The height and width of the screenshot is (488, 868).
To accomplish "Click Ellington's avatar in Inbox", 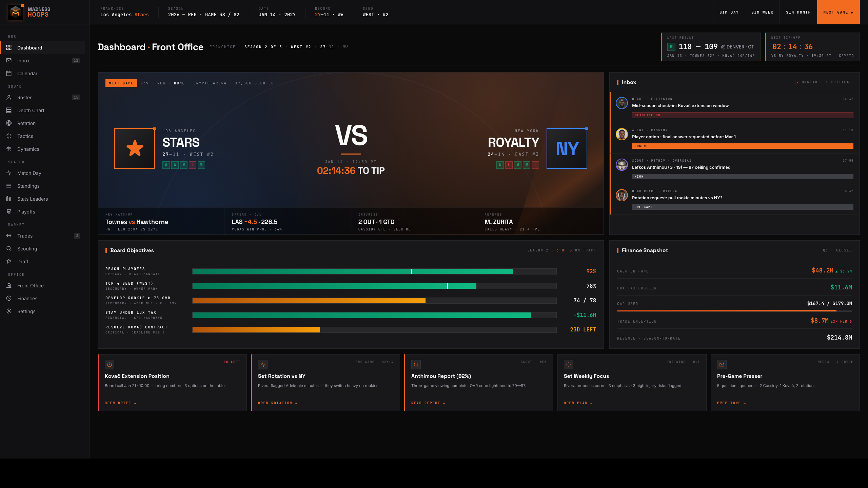I will [x=622, y=103].
